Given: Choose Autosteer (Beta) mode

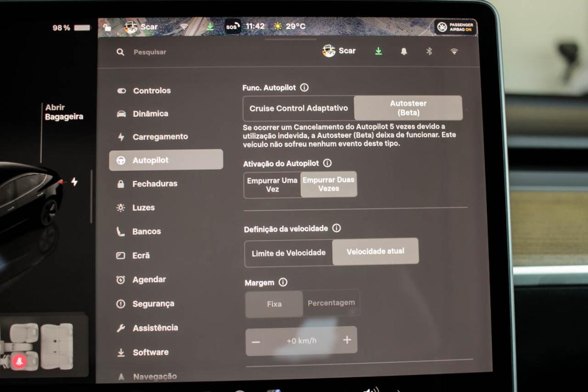Looking at the screenshot, I should tap(408, 108).
